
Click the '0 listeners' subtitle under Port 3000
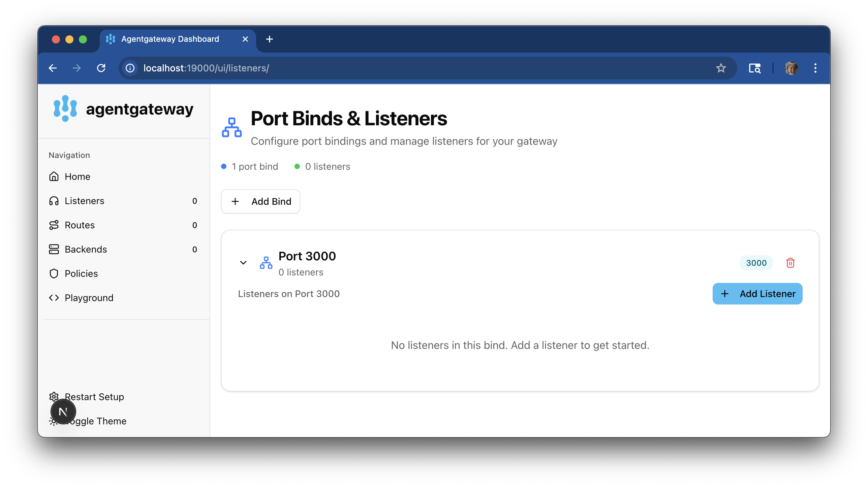(301, 272)
